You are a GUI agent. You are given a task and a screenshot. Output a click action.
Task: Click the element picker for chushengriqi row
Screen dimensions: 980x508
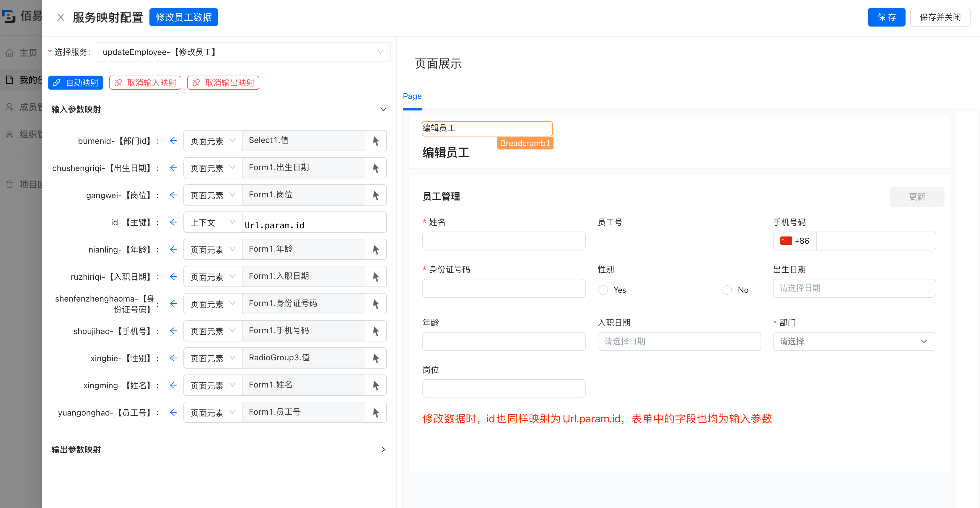pyautogui.click(x=375, y=168)
